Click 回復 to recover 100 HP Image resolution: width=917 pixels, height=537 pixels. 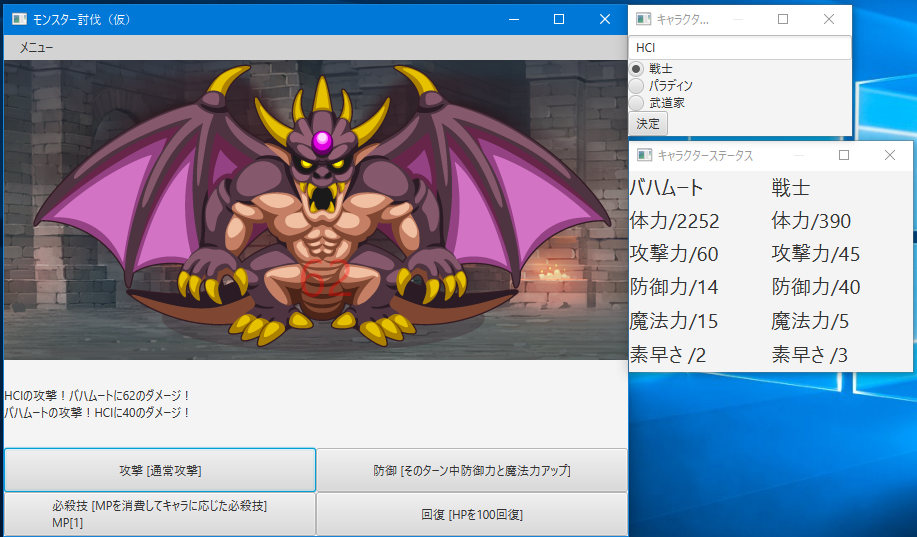pyautogui.click(x=472, y=514)
